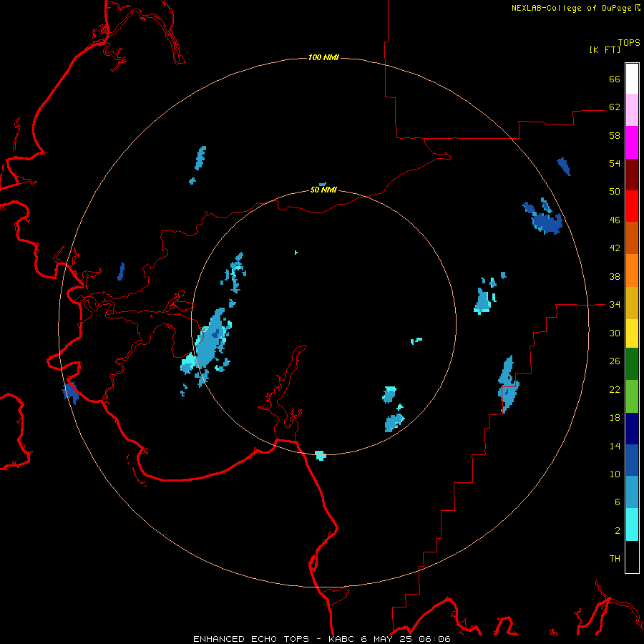Click legend value "30"
The height and width of the screenshot is (644, 644).
tap(615, 333)
